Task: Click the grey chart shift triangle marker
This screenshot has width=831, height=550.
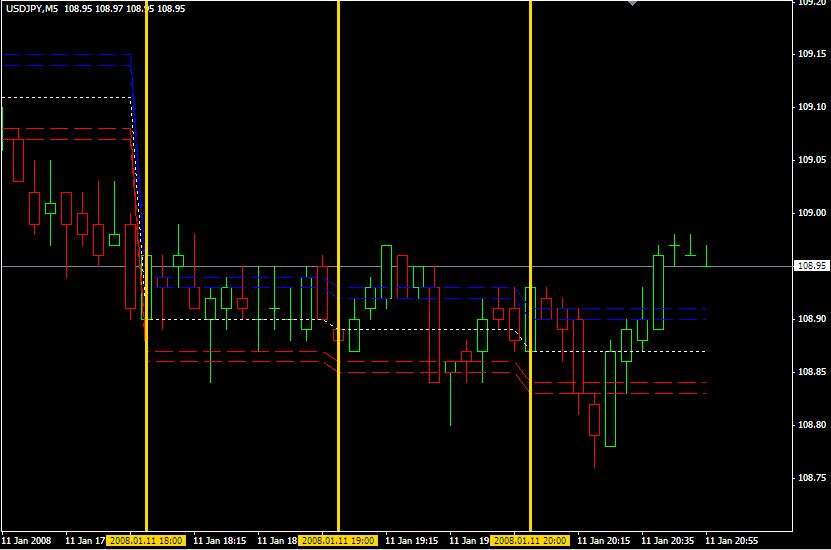Action: point(632,3)
